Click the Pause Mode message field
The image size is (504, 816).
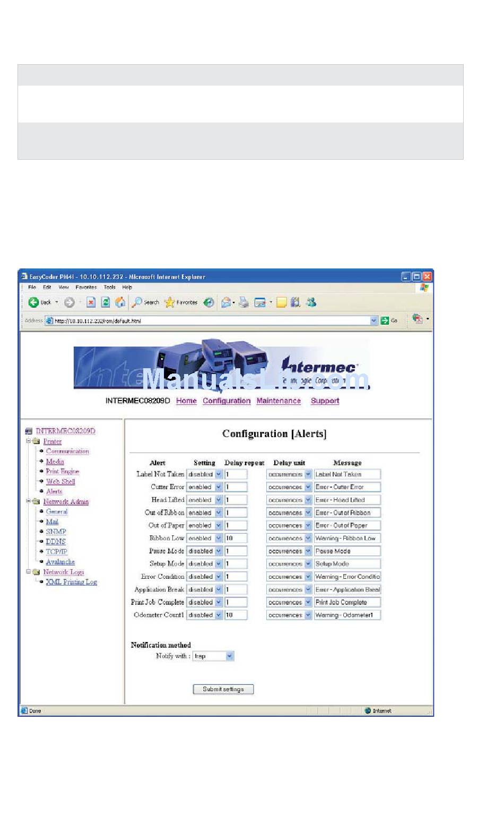[347, 551]
